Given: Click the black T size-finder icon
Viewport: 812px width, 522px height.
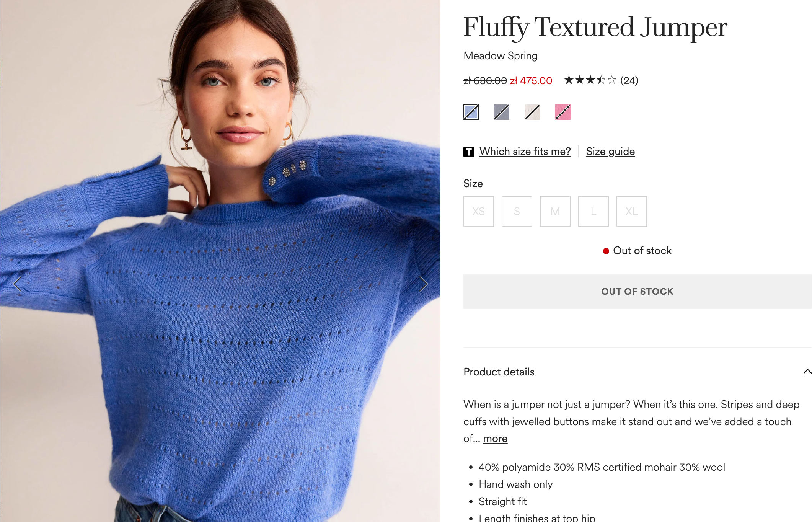Looking at the screenshot, I should click(x=469, y=152).
